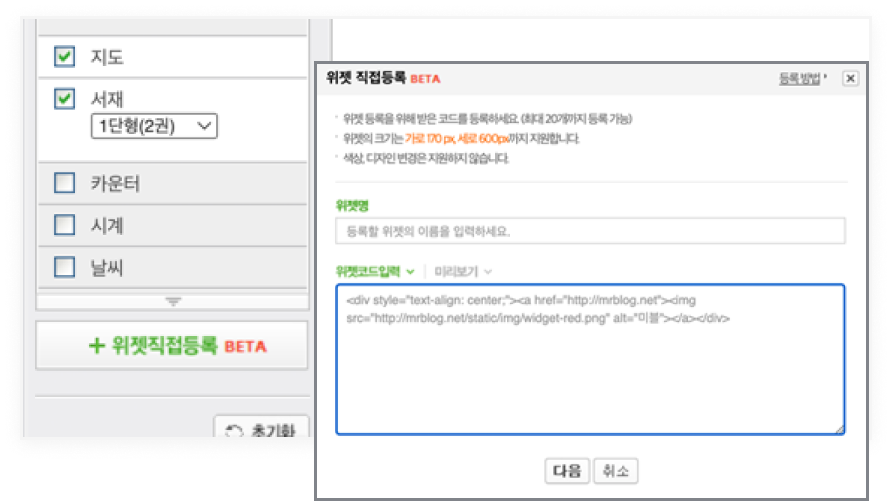Expand widget list with down arrow
The width and height of the screenshot is (892, 501).
click(173, 301)
